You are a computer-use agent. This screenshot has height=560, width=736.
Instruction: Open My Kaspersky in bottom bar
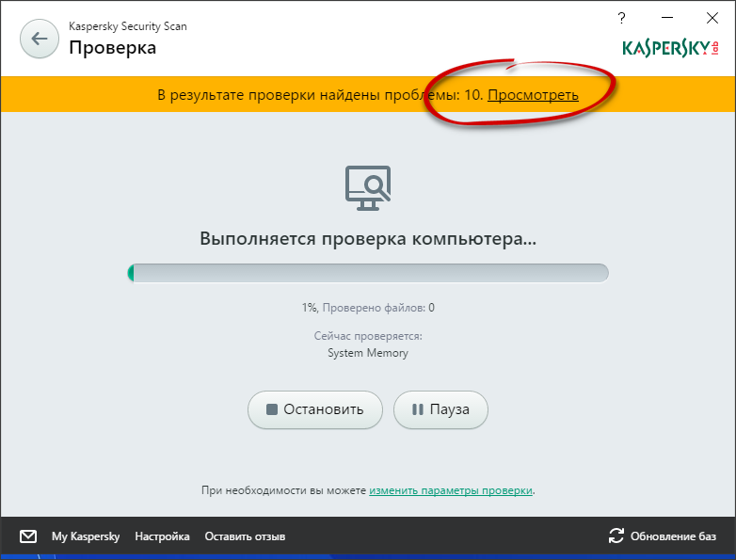[85, 536]
